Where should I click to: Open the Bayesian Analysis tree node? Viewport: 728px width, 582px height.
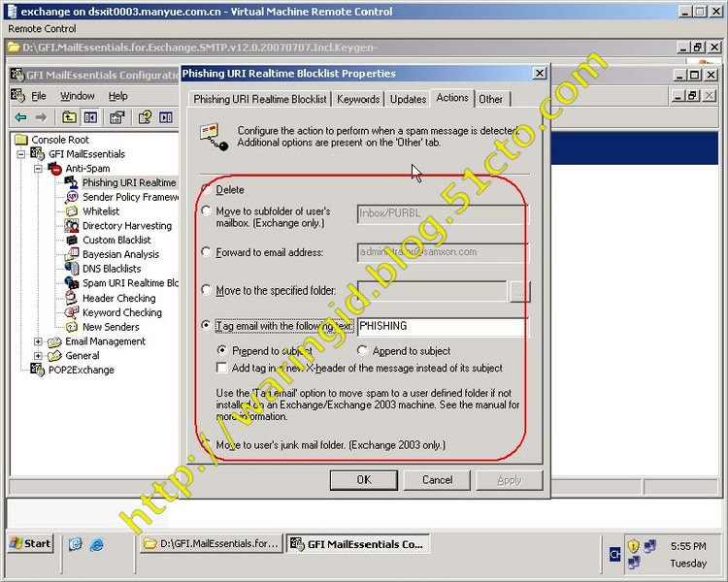pos(120,254)
